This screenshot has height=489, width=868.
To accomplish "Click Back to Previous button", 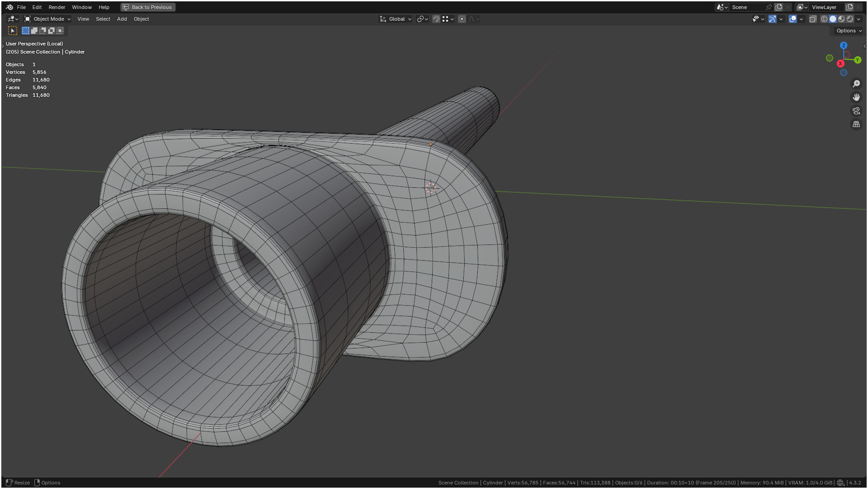I will pyautogui.click(x=148, y=7).
